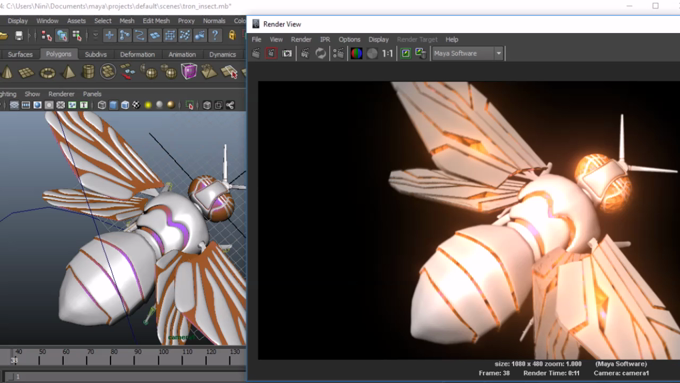Screen dimensions: 680x383
Task: Switch to the Surfaces shelf tab
Action: 20,54
